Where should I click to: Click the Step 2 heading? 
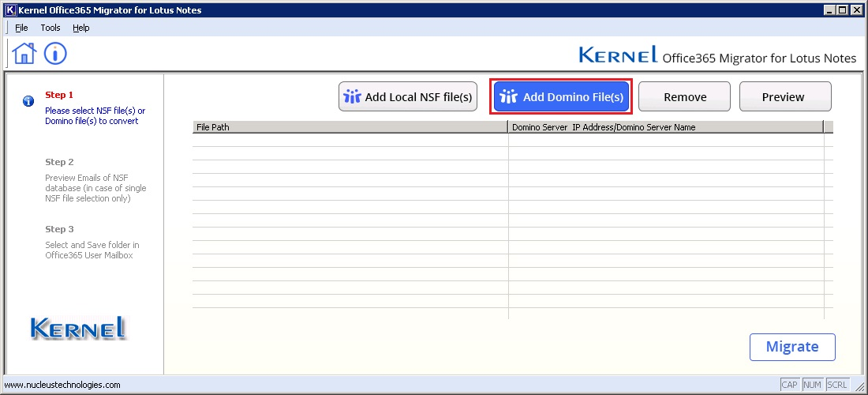59,162
